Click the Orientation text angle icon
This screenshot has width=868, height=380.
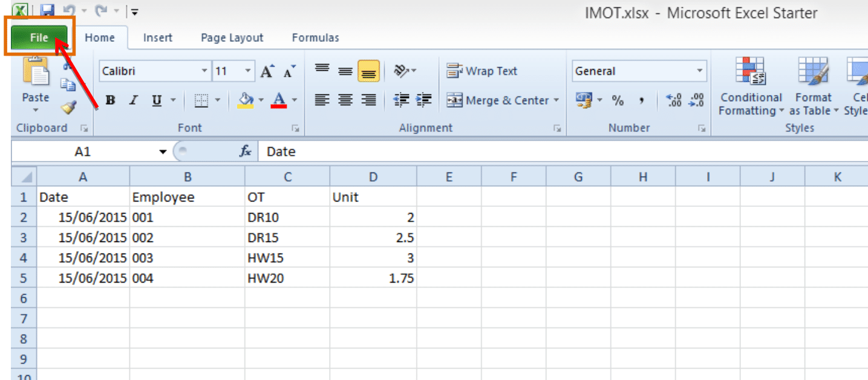coord(402,71)
